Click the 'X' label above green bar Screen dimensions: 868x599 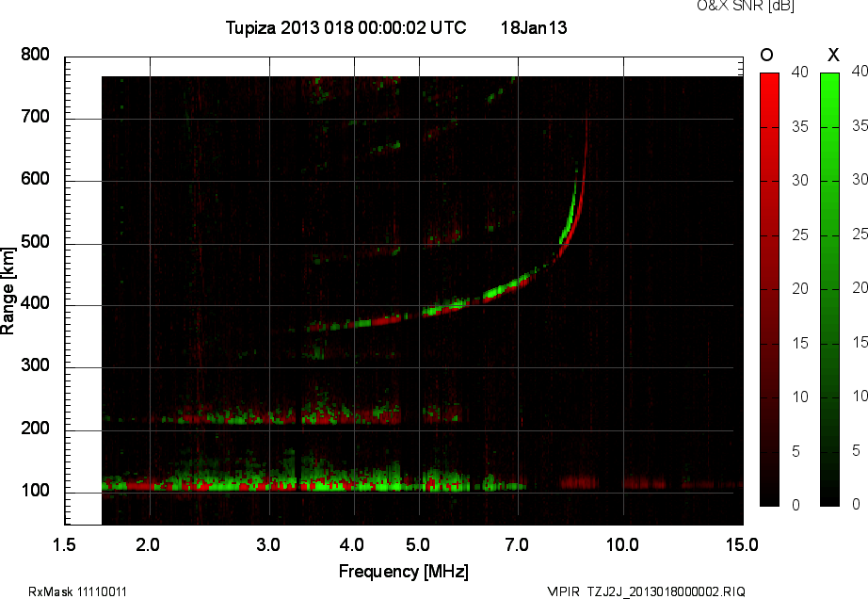click(833, 55)
